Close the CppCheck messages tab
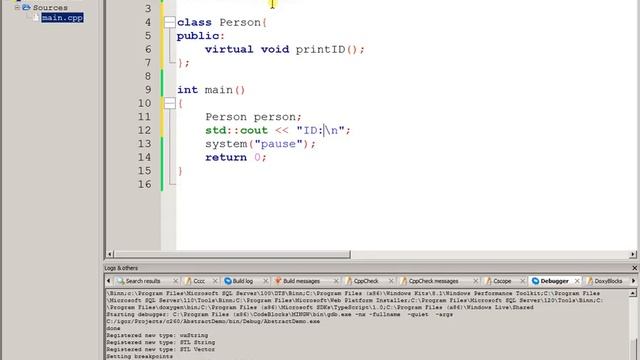Viewport: 640px width, 360px height. pos(476,281)
